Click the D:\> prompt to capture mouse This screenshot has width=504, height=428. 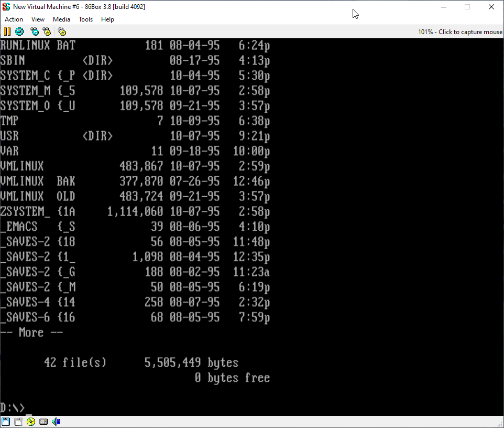13,408
